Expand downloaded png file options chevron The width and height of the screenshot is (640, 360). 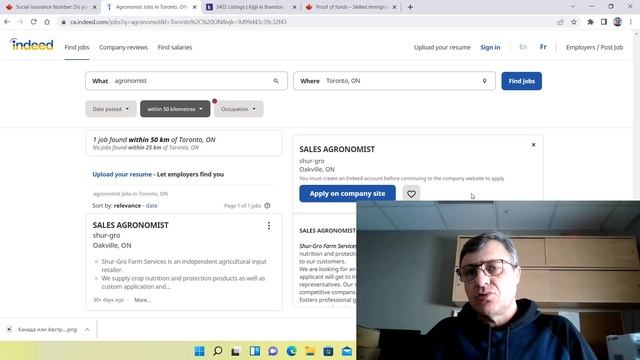click(87, 329)
